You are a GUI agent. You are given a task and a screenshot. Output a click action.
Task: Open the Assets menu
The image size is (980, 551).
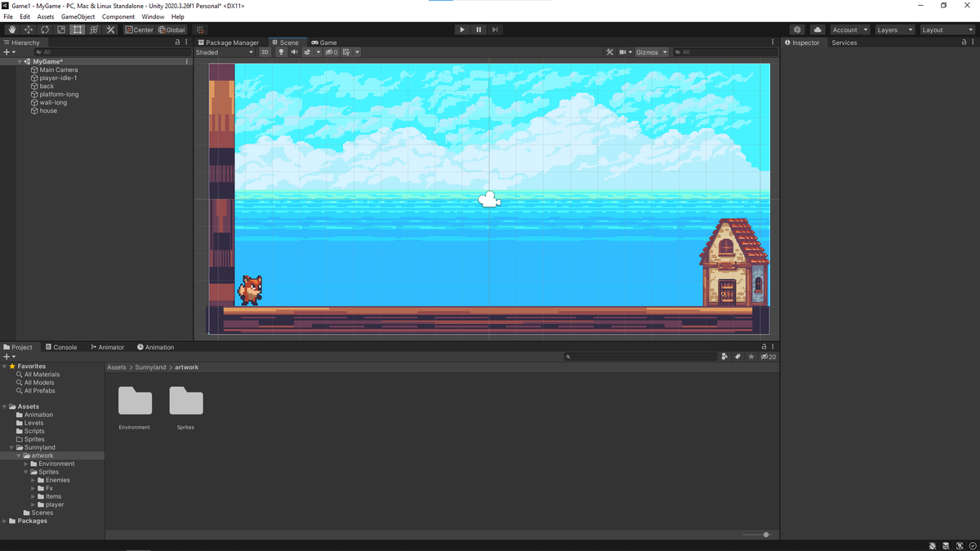click(x=46, y=16)
